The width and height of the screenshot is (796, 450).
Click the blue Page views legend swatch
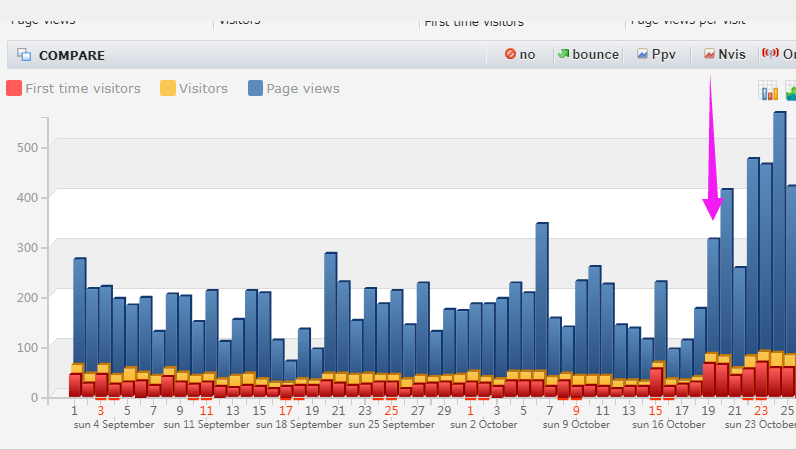click(255, 89)
